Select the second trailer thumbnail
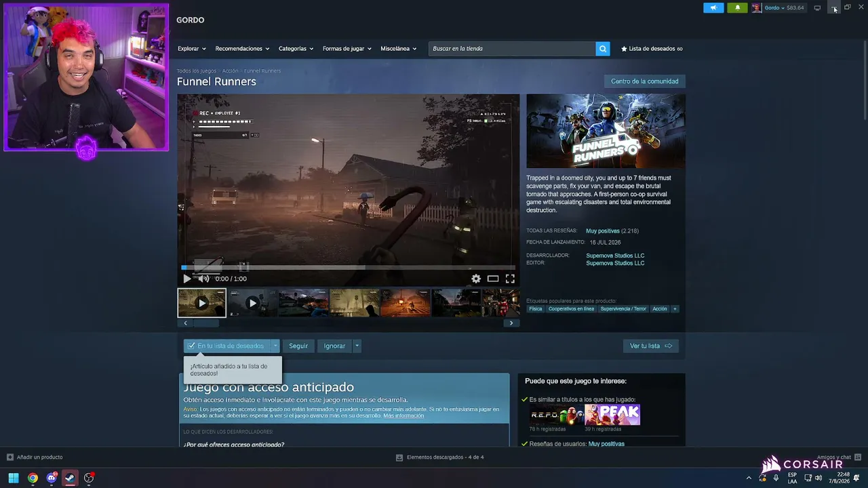 click(252, 303)
